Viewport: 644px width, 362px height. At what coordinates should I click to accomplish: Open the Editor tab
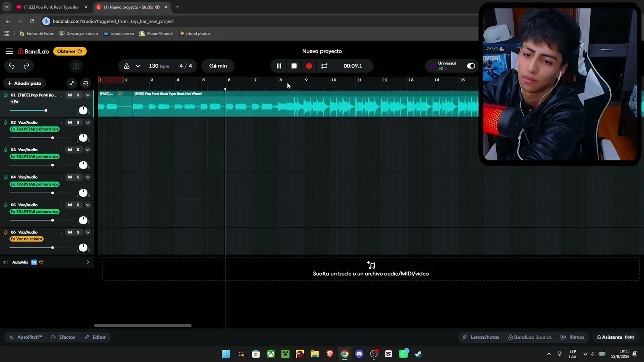(x=95, y=337)
